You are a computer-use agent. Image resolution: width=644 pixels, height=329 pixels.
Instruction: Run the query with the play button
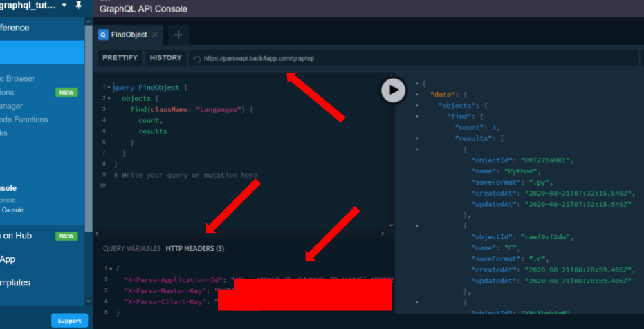click(394, 89)
